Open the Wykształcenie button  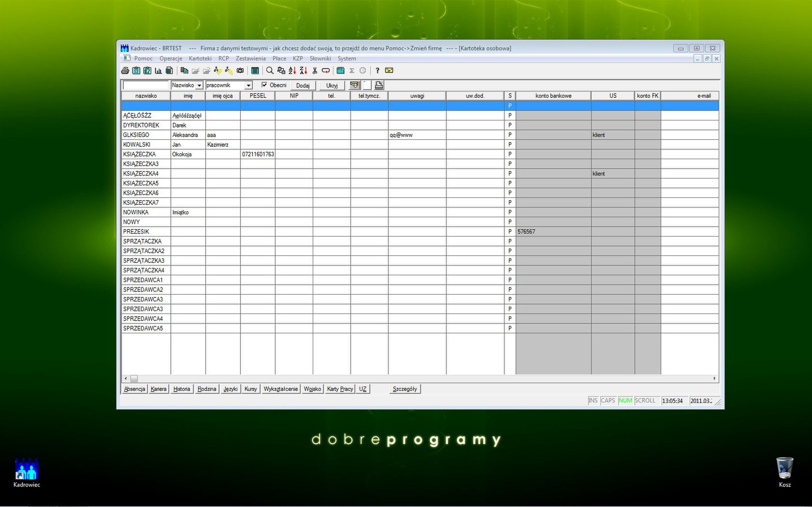281,389
